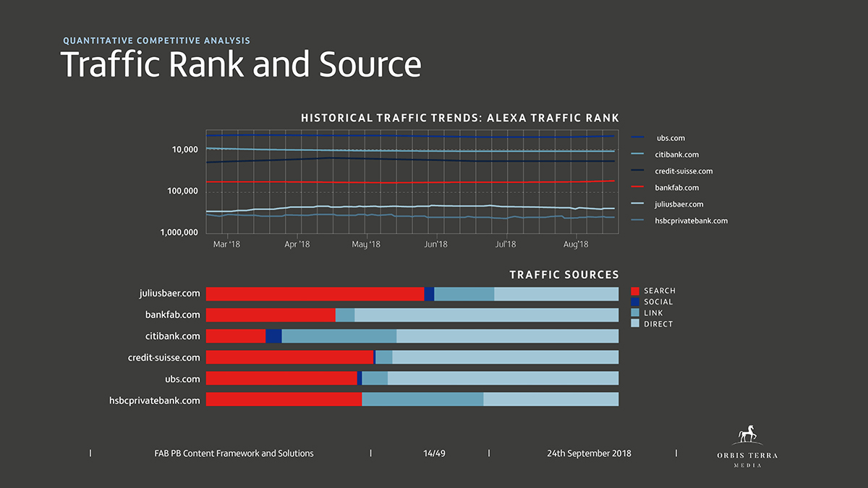Click the ubs.com legend line marker
The image size is (868, 488).
click(637, 138)
